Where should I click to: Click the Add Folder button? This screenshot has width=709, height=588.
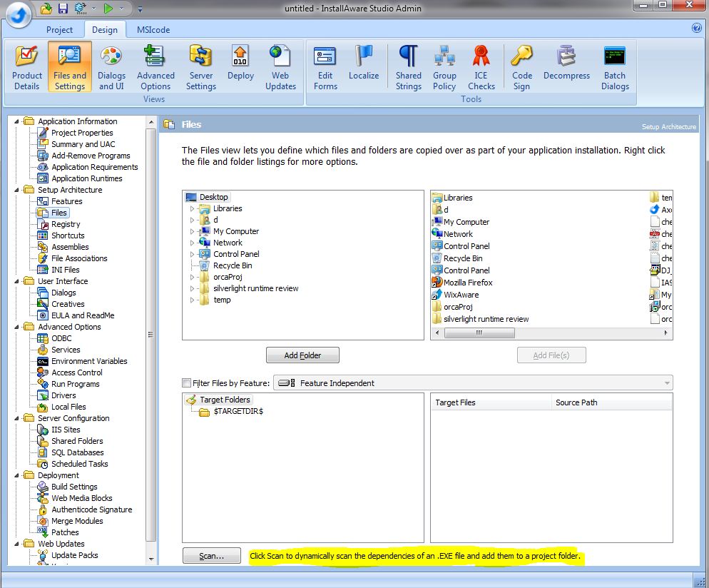click(302, 355)
